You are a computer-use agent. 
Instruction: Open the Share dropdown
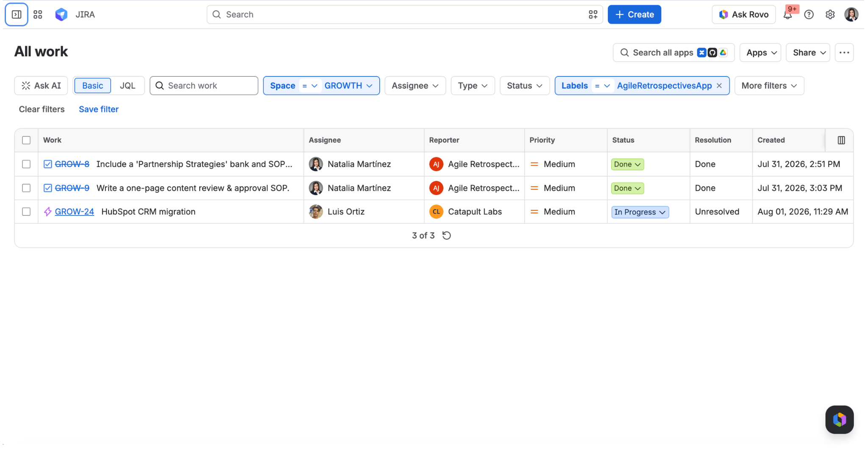(x=808, y=53)
